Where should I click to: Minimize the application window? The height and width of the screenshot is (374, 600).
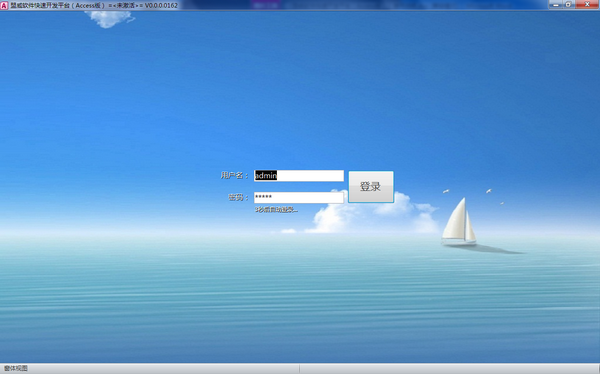(556, 5)
